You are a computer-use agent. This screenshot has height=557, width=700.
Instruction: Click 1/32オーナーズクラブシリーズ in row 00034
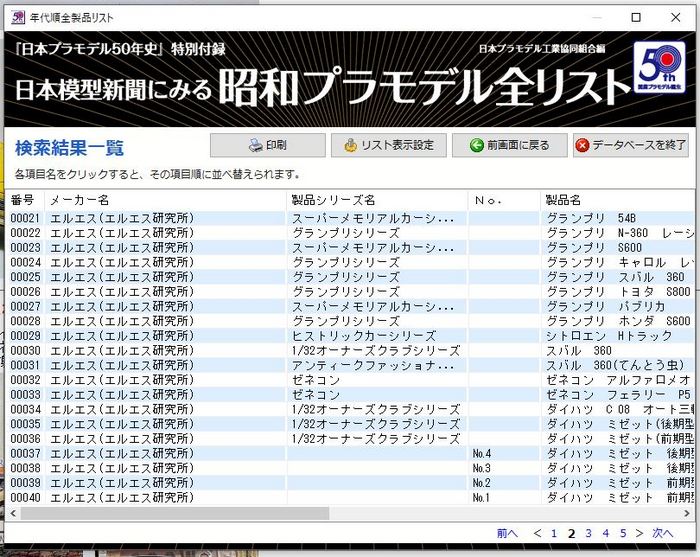point(376,409)
